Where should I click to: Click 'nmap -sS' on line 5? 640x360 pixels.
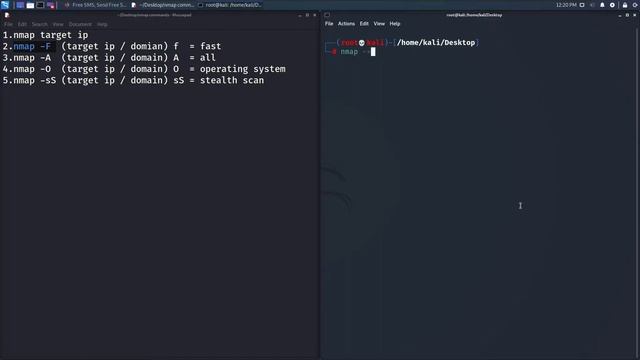35,80
